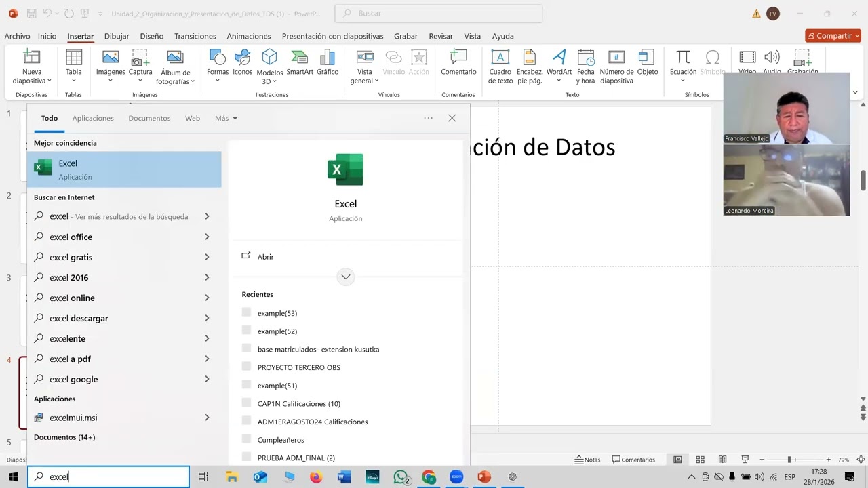Open the Windows Start menu

click(x=13, y=477)
